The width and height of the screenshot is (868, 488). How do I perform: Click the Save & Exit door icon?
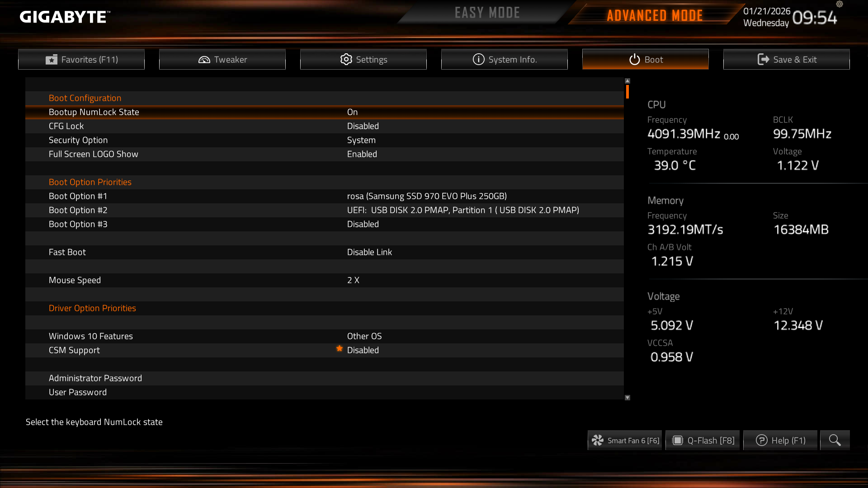coord(763,60)
